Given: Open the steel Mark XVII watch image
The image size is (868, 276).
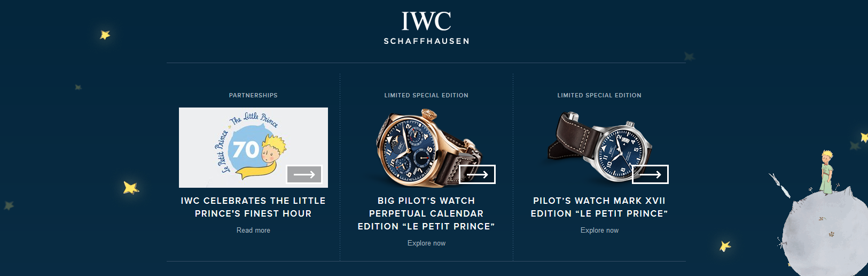Looking at the screenshot, I should [599, 148].
